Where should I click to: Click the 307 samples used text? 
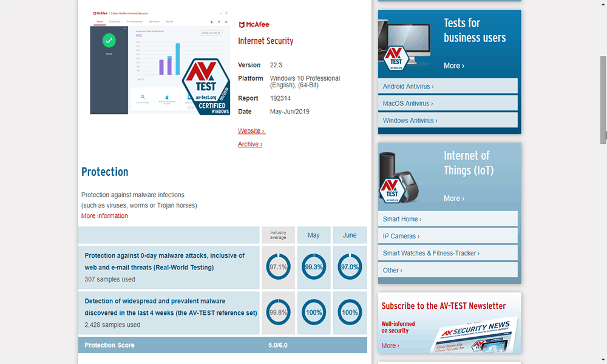pyautogui.click(x=109, y=279)
